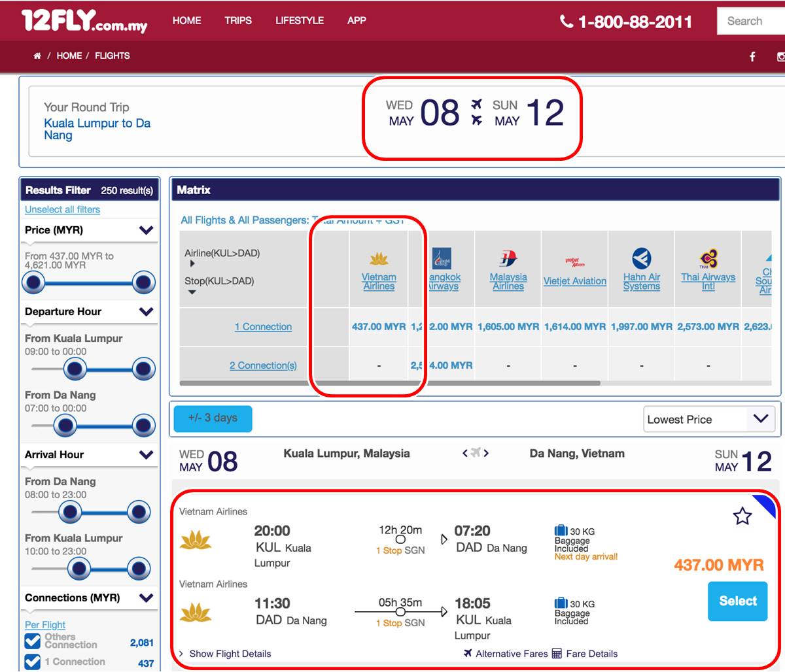This screenshot has width=785, height=672.
Task: Click the luggage icon on outbound 30 KG baggage
Action: pyautogui.click(x=561, y=530)
